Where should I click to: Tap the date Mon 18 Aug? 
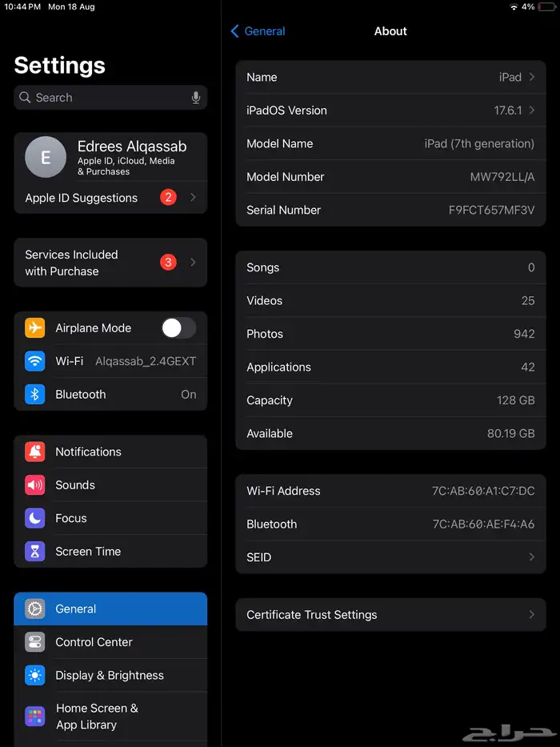pos(71,7)
